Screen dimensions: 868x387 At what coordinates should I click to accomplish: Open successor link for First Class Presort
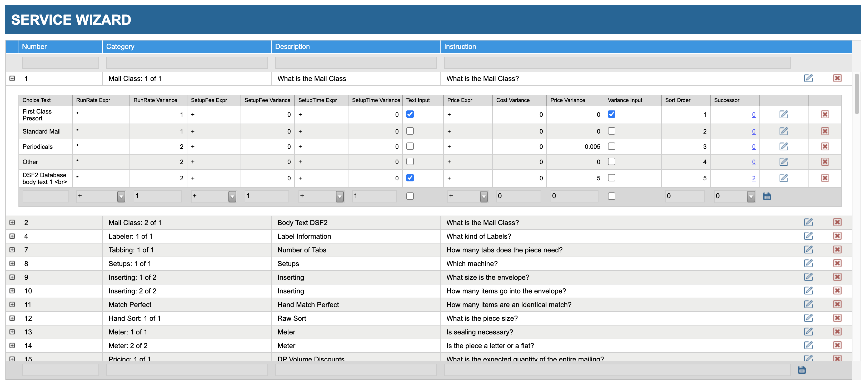coord(754,114)
